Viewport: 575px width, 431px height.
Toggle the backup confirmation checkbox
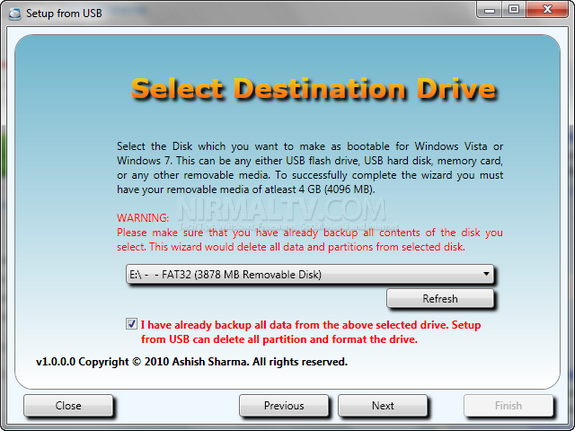tap(131, 324)
